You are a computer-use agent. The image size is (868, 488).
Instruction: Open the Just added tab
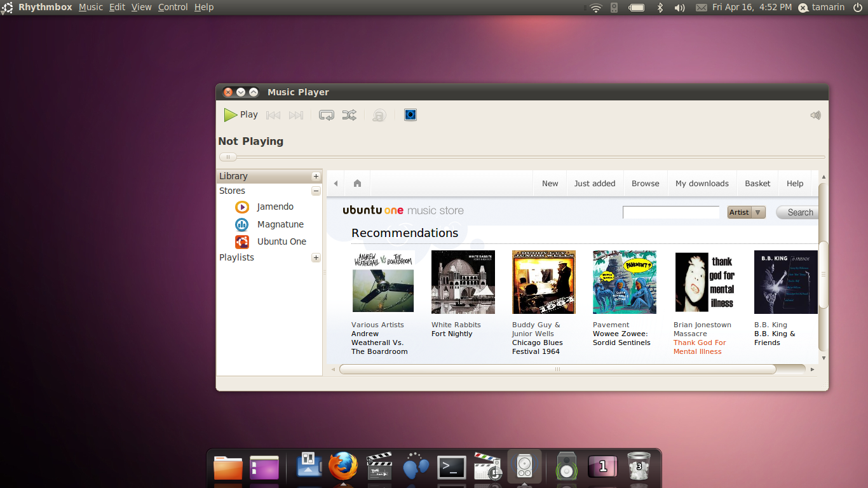[595, 184]
